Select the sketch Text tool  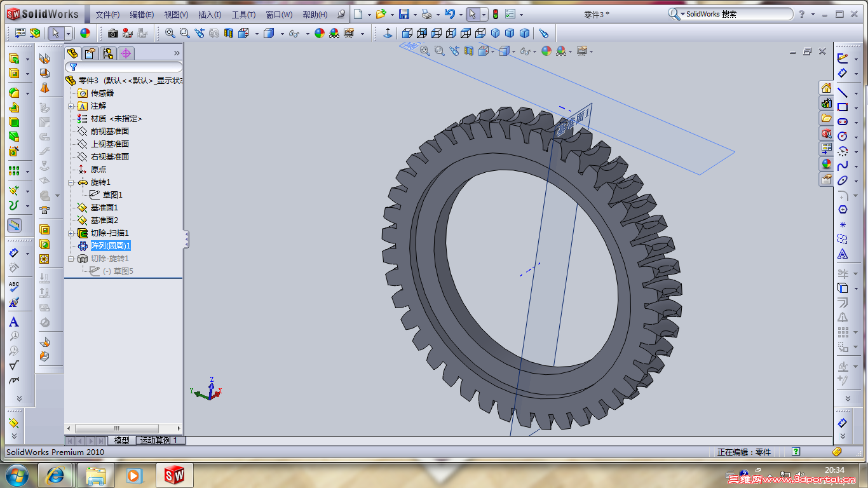(843, 254)
